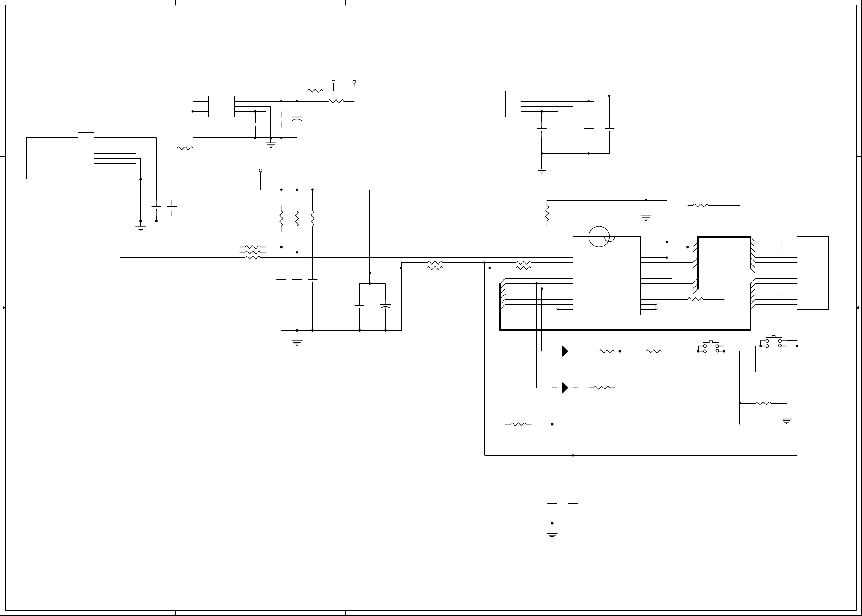Select ground symbol beneath the two bottom capacitors

552,536
